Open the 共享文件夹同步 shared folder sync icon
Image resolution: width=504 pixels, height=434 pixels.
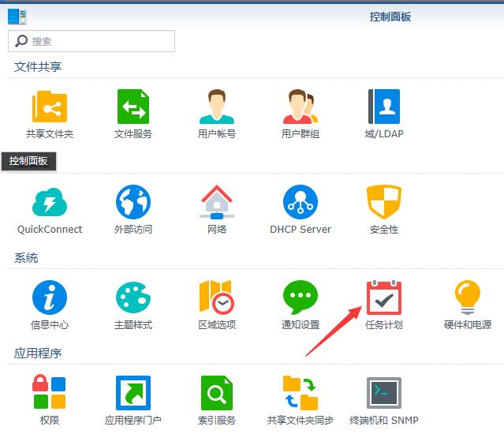301,393
